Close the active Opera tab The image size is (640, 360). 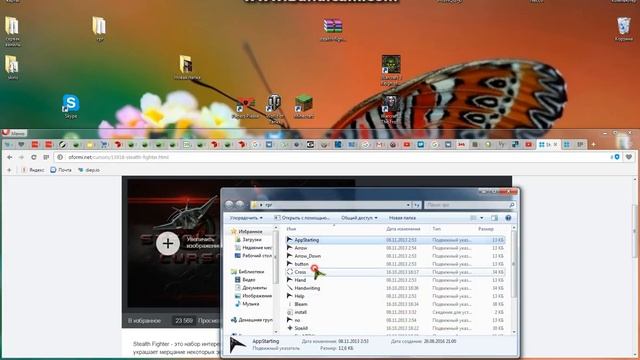click(555, 144)
